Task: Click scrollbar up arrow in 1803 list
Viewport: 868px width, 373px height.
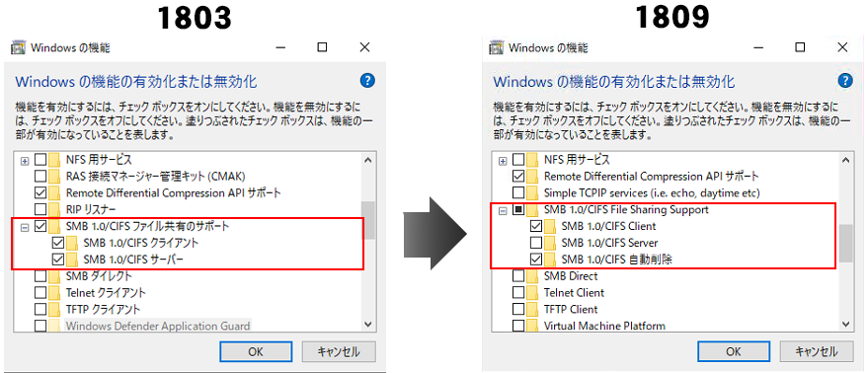Action: click(x=367, y=160)
